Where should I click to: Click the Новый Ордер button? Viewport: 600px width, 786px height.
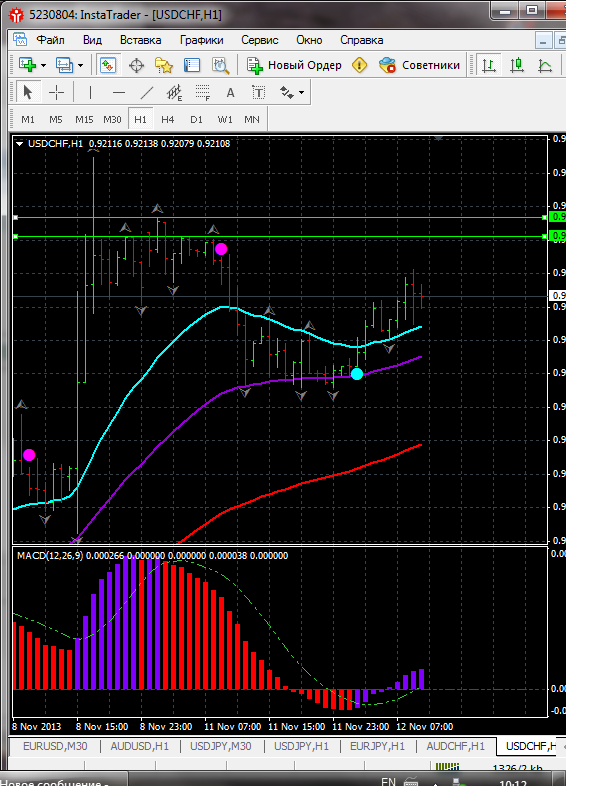click(295, 65)
